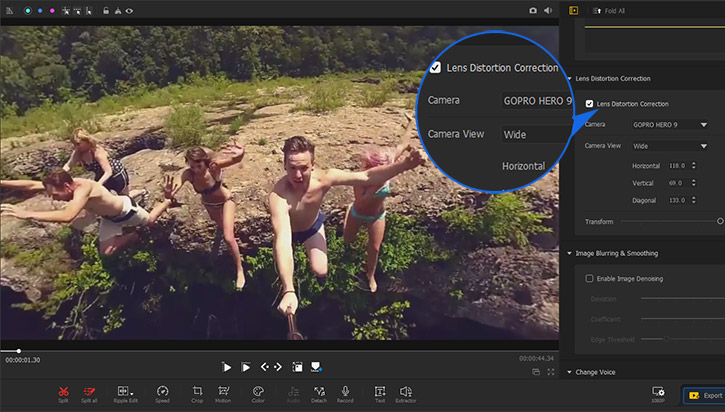The width and height of the screenshot is (725, 412).
Task: Enable the Image Denoising checkbox
Action: [x=590, y=278]
